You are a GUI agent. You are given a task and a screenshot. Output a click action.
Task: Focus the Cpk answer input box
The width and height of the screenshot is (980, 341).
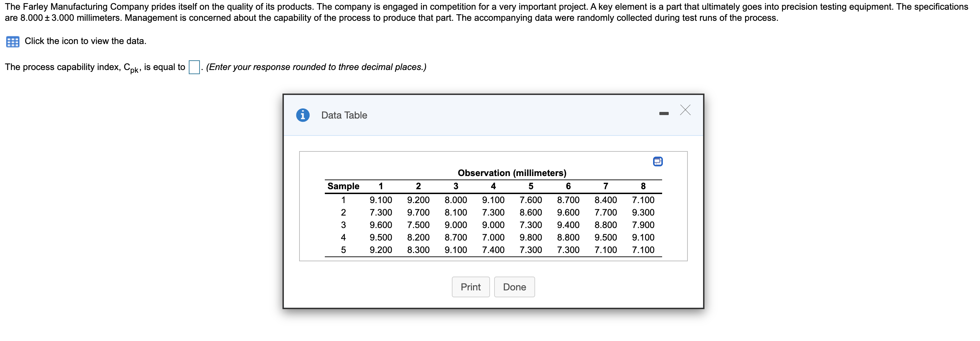[x=194, y=67]
